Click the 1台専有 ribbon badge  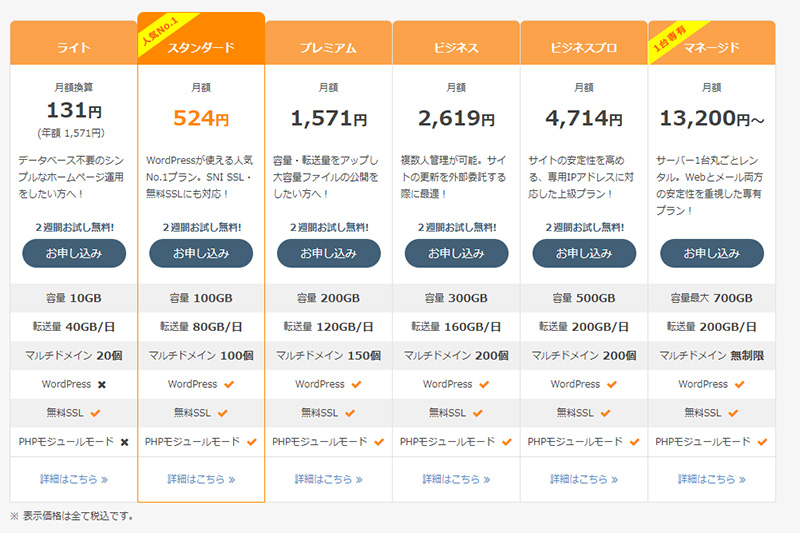[670, 38]
